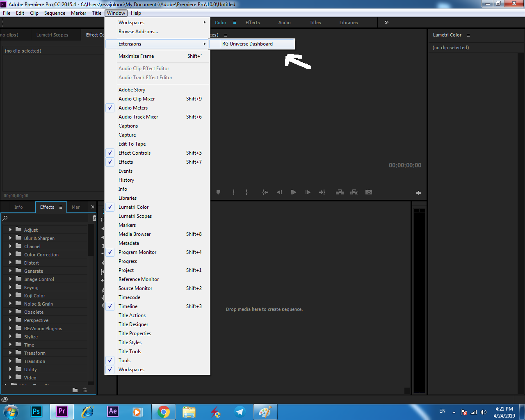Switch to the Audio workspace tab

click(x=284, y=23)
